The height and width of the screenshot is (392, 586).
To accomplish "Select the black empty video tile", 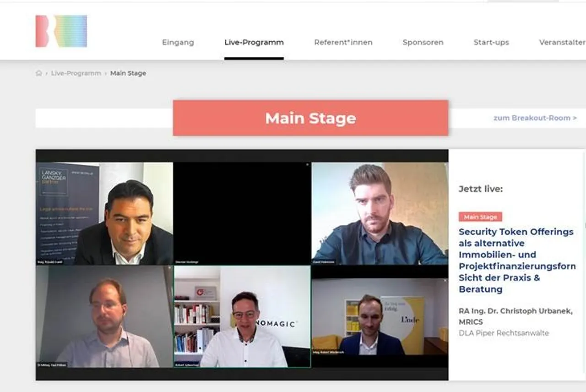I will (x=242, y=213).
